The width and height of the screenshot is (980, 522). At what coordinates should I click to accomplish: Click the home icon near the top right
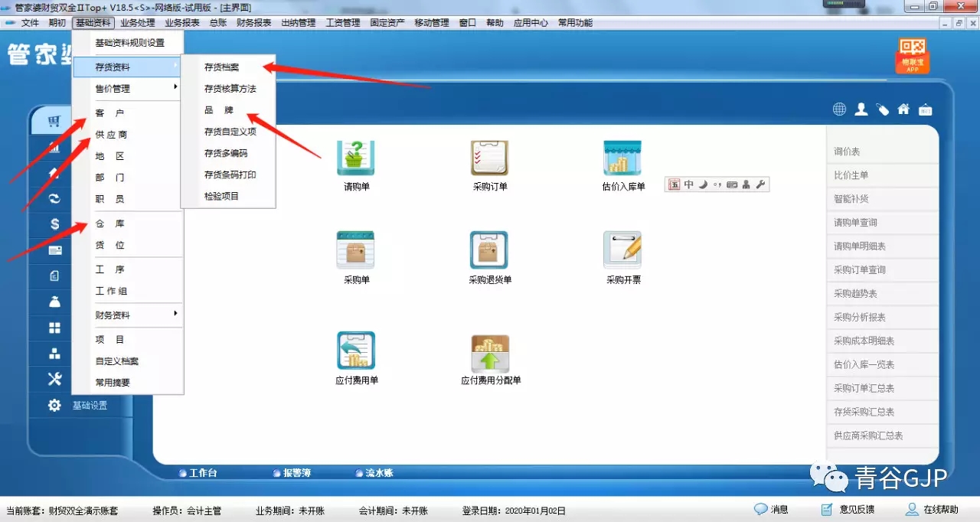tap(903, 109)
